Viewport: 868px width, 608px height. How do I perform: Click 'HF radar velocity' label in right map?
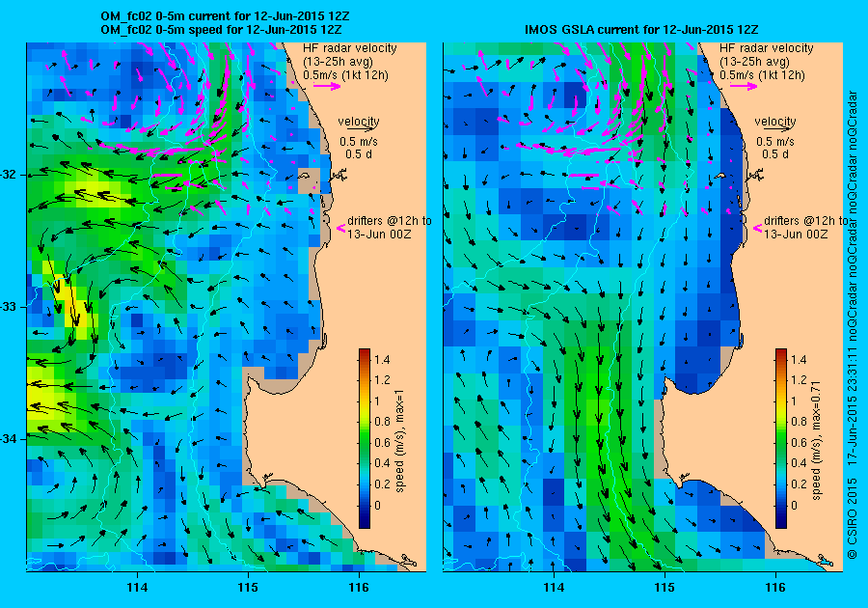coord(767,48)
